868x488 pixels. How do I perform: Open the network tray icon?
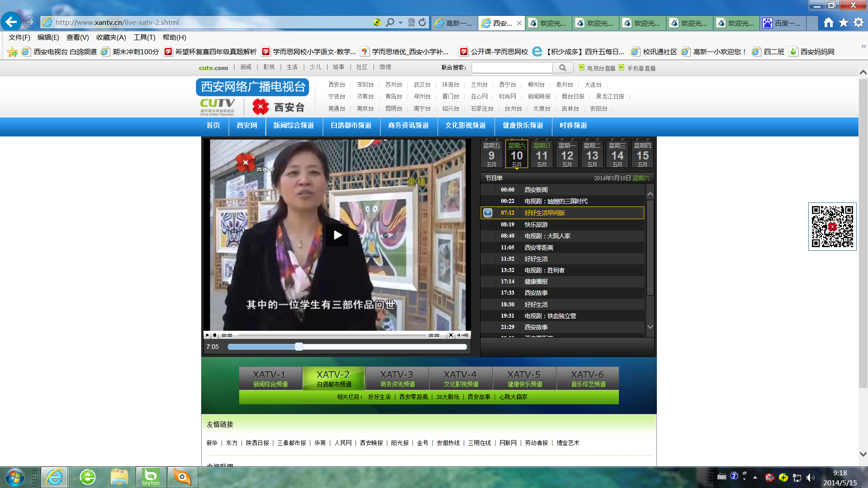797,478
